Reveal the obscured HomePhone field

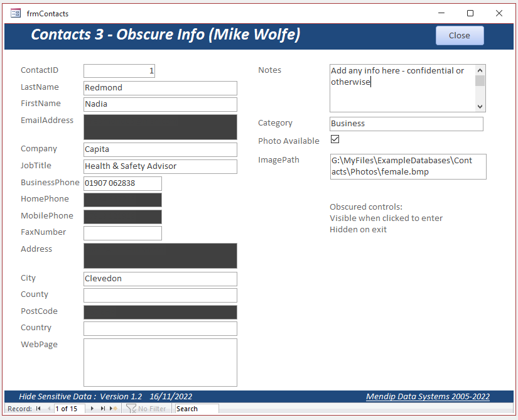point(122,200)
